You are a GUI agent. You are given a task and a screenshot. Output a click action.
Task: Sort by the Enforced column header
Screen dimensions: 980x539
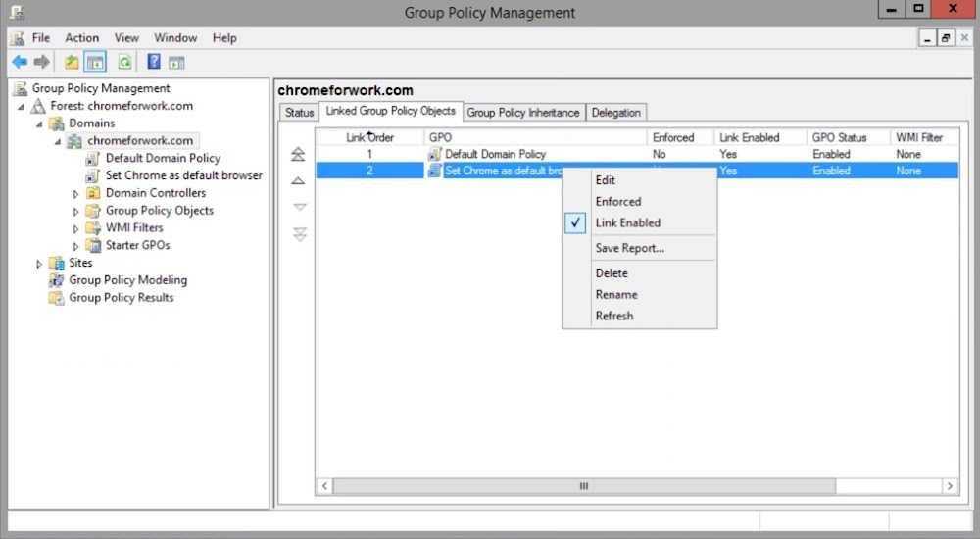(x=681, y=137)
